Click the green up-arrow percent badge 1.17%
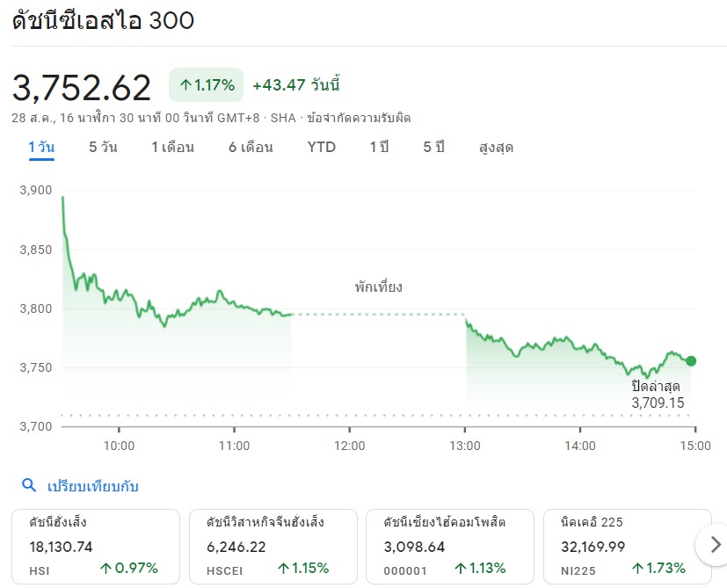Screen dimensions: 727x588 (207, 85)
